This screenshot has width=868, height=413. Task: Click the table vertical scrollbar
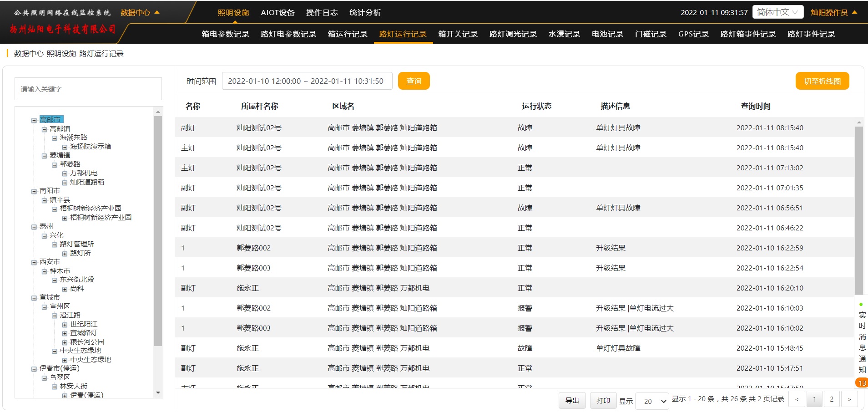point(859,209)
